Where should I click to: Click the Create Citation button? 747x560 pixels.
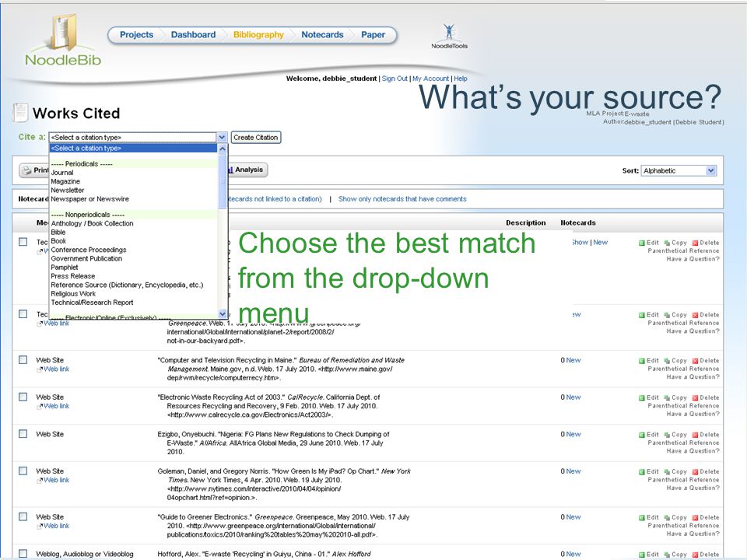256,137
